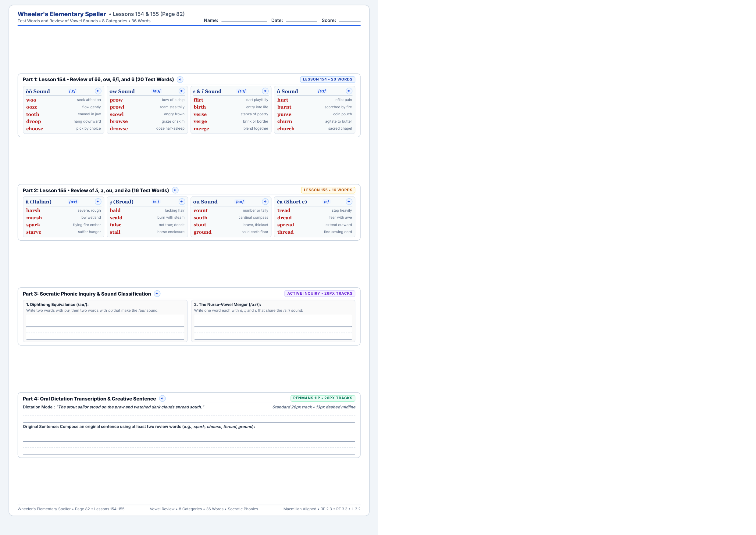
Task: Play audio for ou Sound category
Action: click(266, 202)
